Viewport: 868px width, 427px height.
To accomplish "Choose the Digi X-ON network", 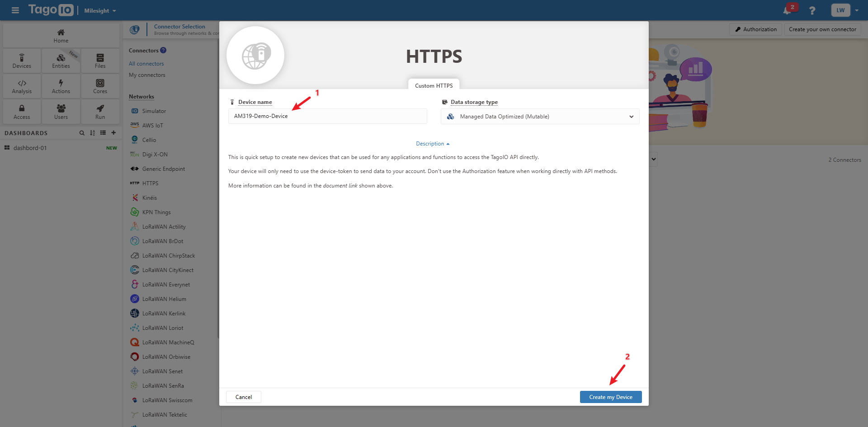I will [155, 155].
